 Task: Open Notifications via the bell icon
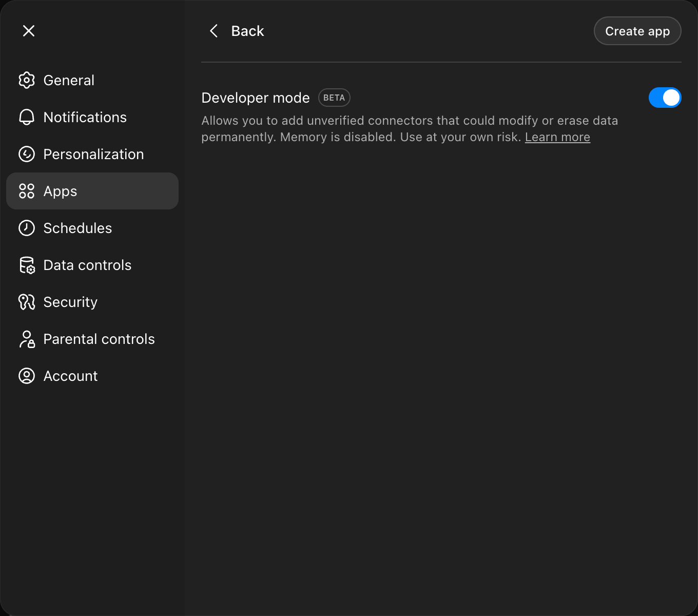click(27, 117)
